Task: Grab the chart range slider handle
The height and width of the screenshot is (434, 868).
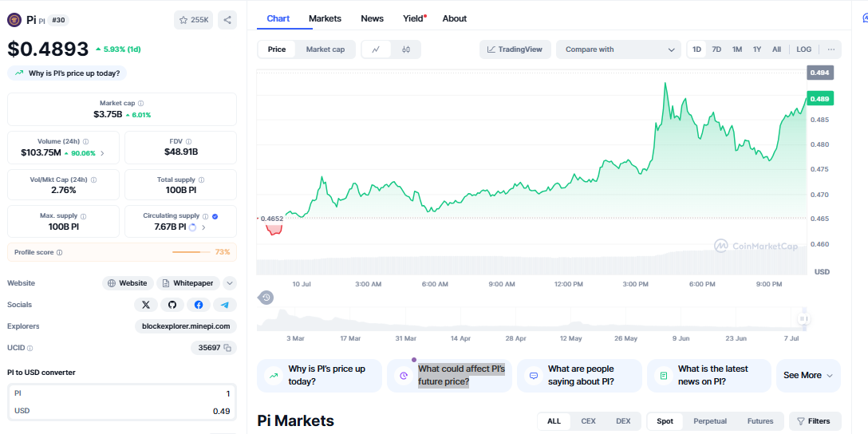Action: [x=804, y=319]
